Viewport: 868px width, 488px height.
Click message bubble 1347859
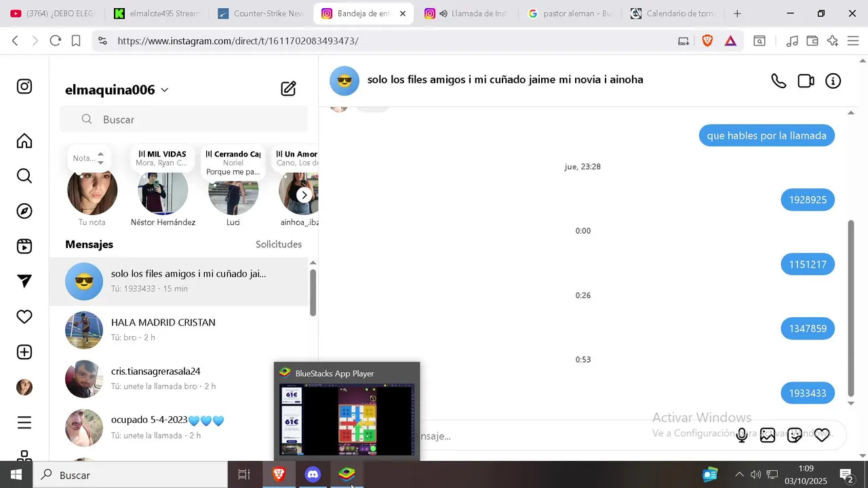pos(808,329)
